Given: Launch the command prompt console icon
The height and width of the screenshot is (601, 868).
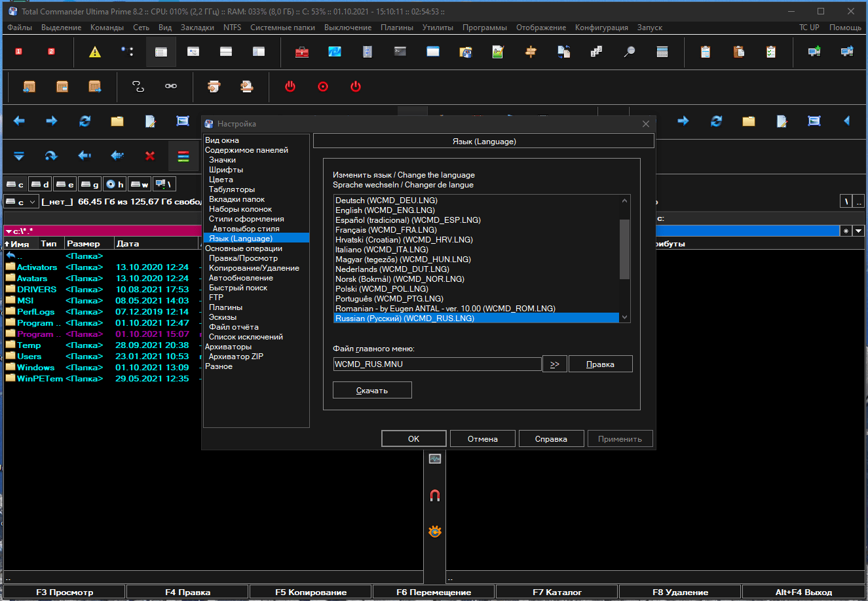Looking at the screenshot, I should (400, 52).
